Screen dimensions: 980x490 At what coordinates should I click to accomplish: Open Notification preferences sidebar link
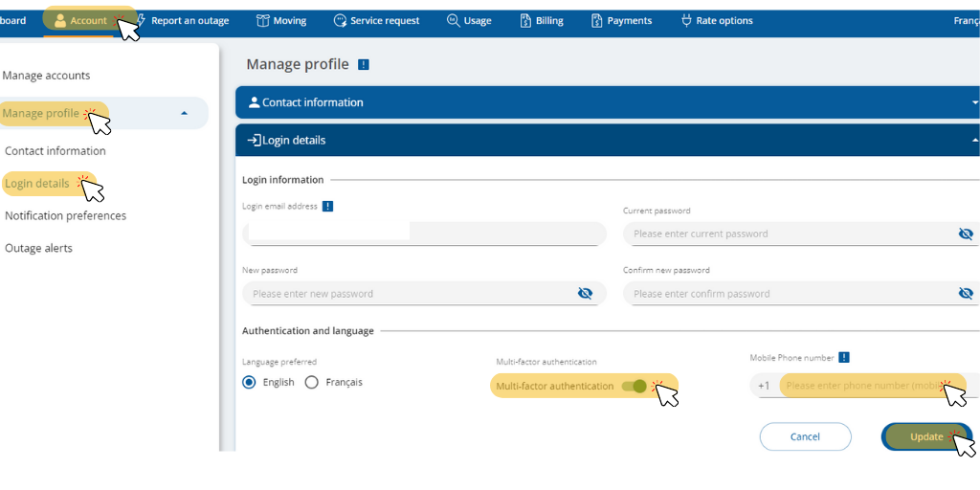[x=66, y=215]
